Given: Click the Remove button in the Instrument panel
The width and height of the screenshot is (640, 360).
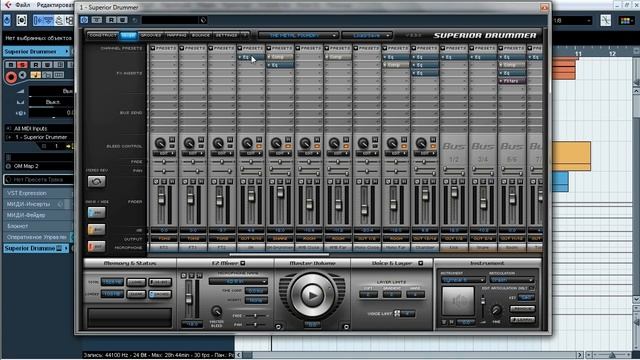Looking at the screenshot, I should coord(522,309).
